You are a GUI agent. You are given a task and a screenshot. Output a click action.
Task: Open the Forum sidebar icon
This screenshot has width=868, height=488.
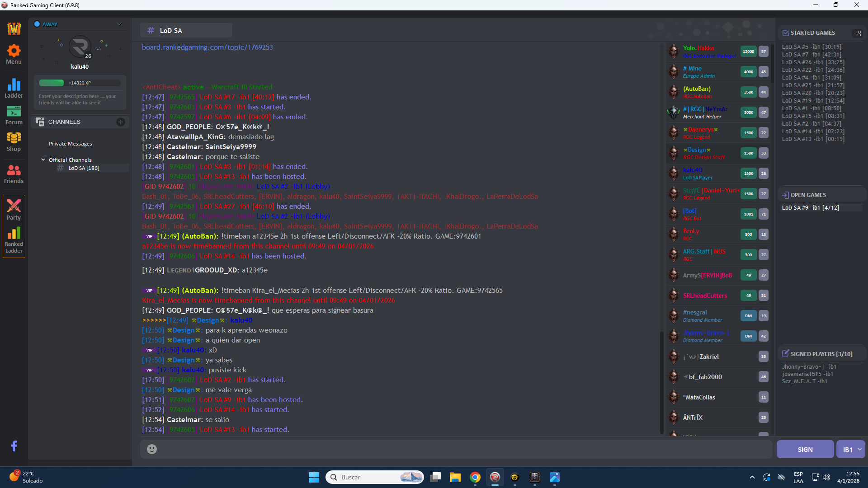(x=14, y=112)
